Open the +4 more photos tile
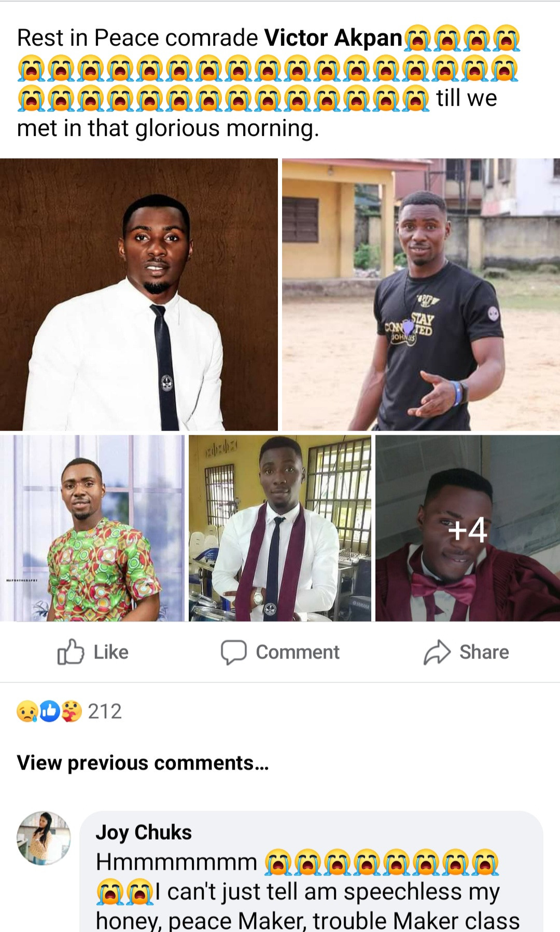 [467, 528]
